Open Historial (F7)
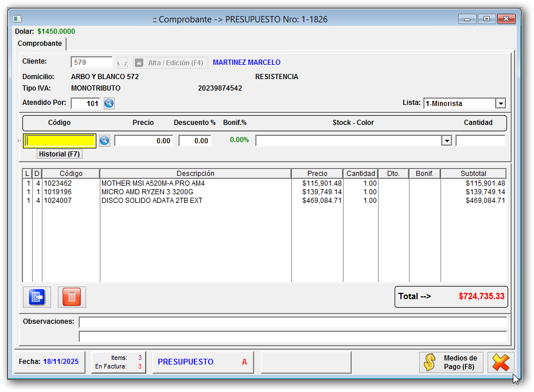The width and height of the screenshot is (534, 392). pos(60,154)
